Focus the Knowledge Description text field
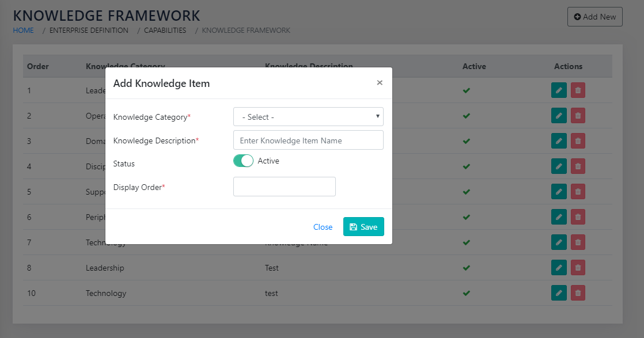Image resolution: width=644 pixels, height=338 pixels. point(308,140)
